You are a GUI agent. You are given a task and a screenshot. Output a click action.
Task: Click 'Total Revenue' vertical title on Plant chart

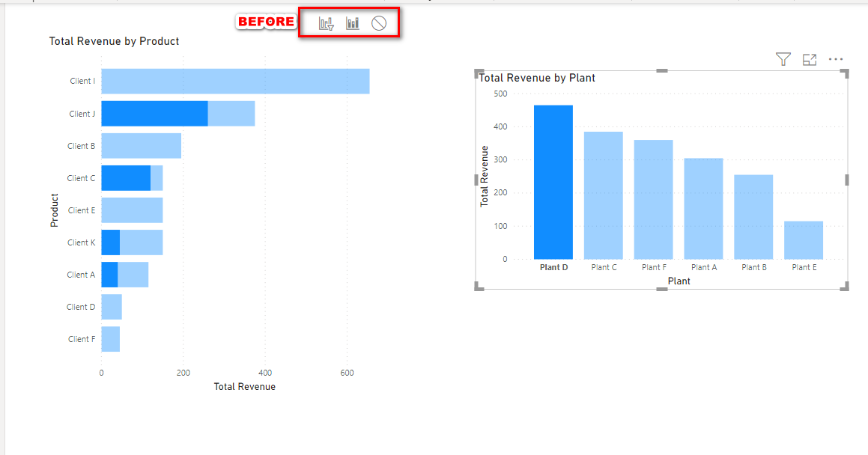[x=485, y=177]
